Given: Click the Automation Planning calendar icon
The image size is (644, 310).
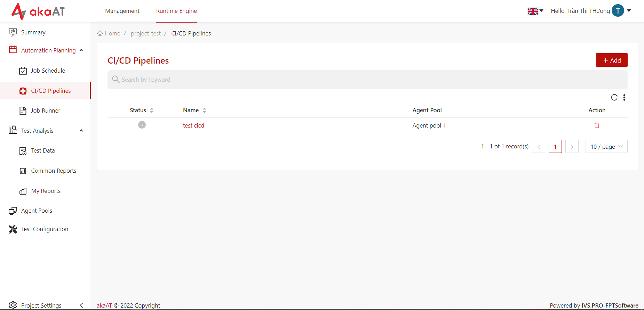Looking at the screenshot, I should click(x=13, y=50).
